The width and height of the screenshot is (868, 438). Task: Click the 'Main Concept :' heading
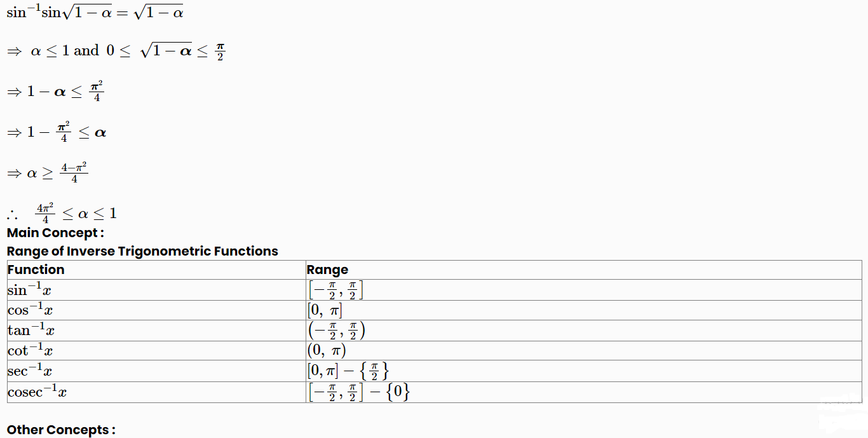coord(55,233)
